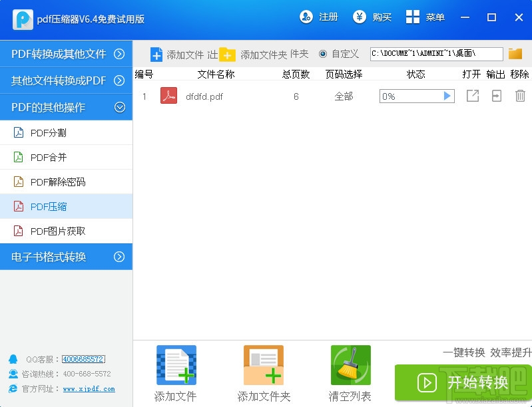This screenshot has height=407, width=532.
Task: Click the 0% progress bar for dfdfd.pdf
Action: coord(417,96)
